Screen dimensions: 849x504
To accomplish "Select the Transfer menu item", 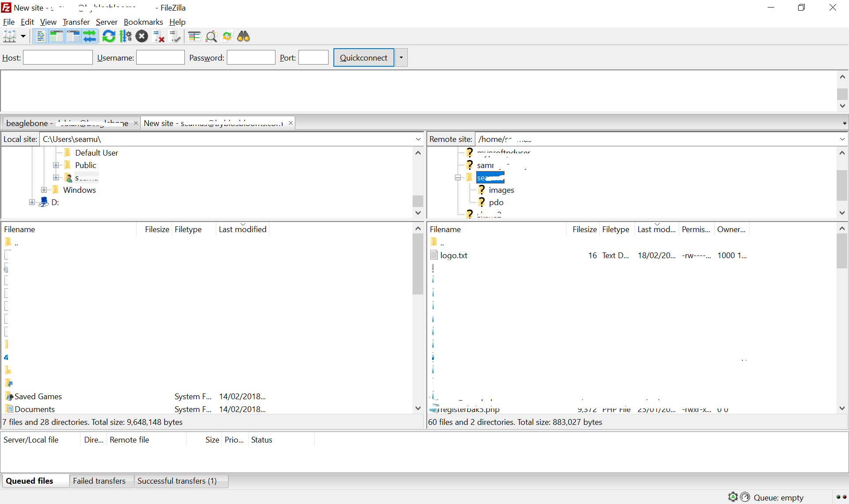I will pyautogui.click(x=76, y=22).
